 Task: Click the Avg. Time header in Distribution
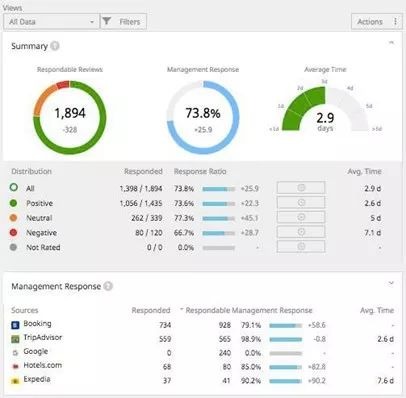364,171
